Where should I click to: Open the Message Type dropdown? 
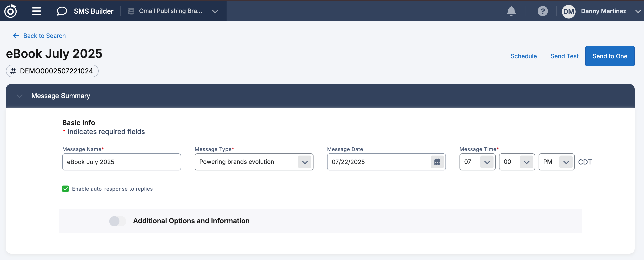pyautogui.click(x=305, y=162)
